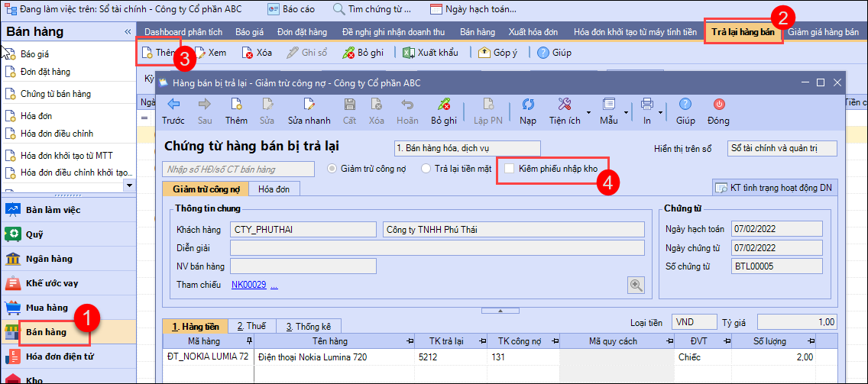Click the Nạp refresh icon in dialog toolbar
Screen dimensions: 868x384
click(x=528, y=105)
